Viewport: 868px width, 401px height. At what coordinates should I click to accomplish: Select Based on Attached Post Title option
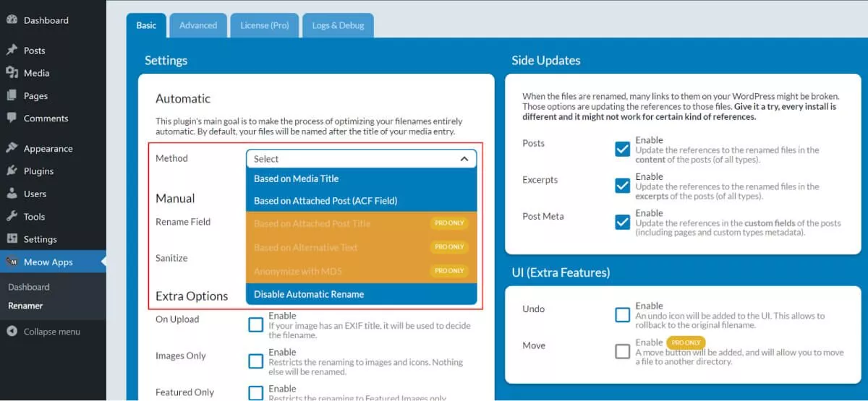tap(361, 224)
